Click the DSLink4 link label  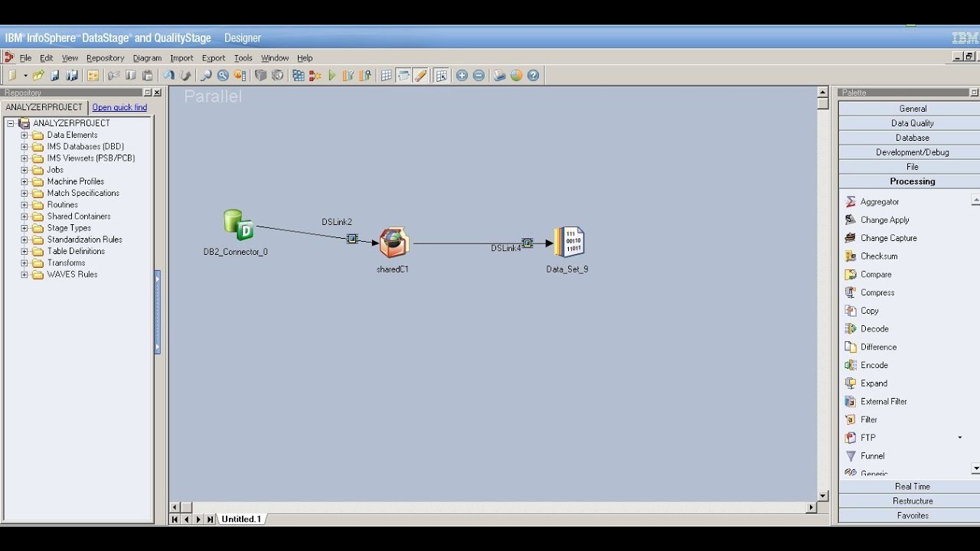coord(506,249)
